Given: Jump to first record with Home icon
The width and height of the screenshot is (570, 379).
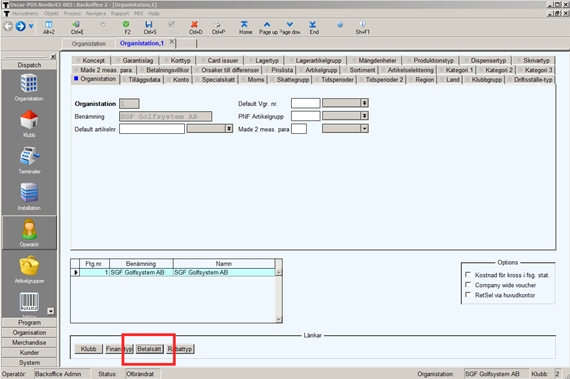Looking at the screenshot, I should pos(244,25).
